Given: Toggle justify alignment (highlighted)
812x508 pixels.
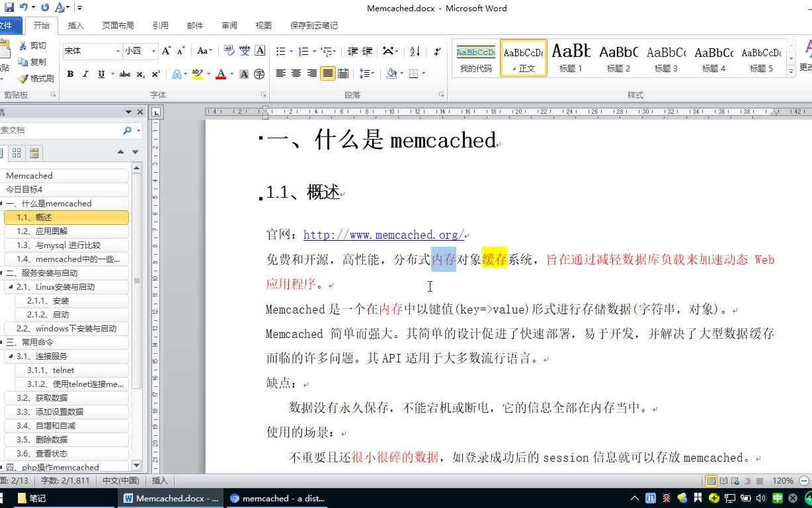Looking at the screenshot, I should point(327,73).
